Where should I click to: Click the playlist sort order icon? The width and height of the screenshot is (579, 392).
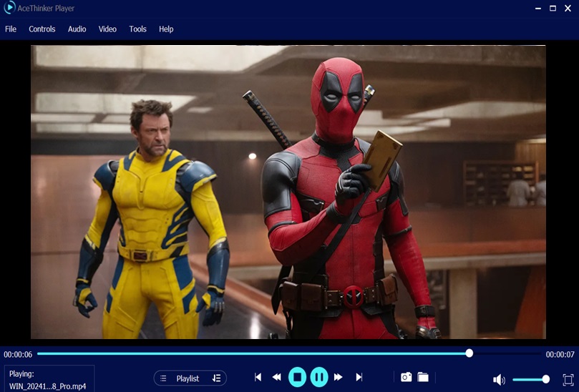click(x=216, y=378)
